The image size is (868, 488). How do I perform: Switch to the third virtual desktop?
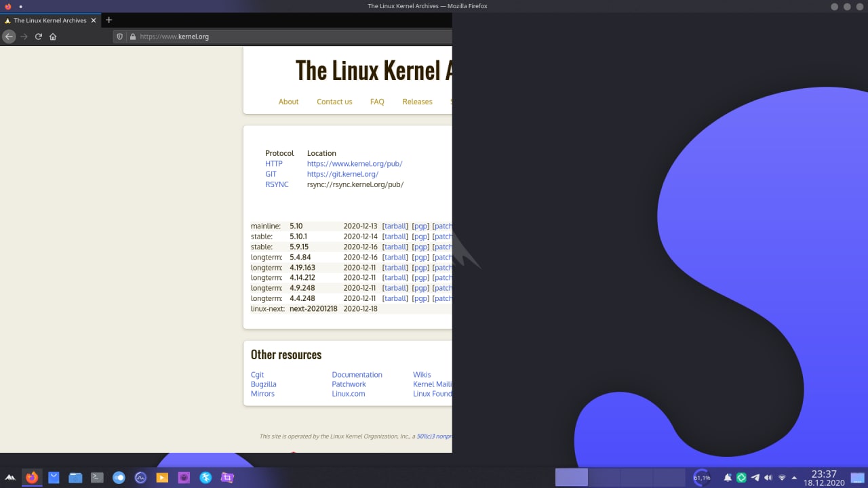(x=637, y=477)
